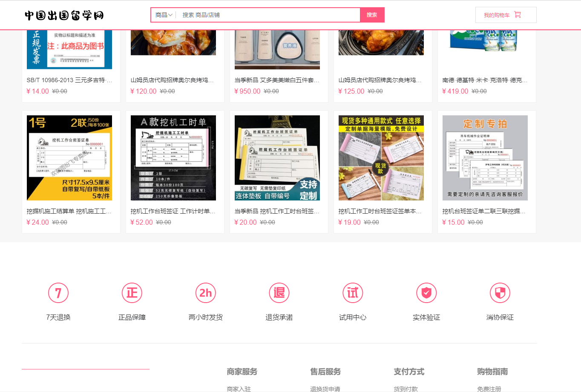Viewport: 581px width, 392px height.
Task: Open 挖机台班签证单二联三联 title
Action: 484,211
